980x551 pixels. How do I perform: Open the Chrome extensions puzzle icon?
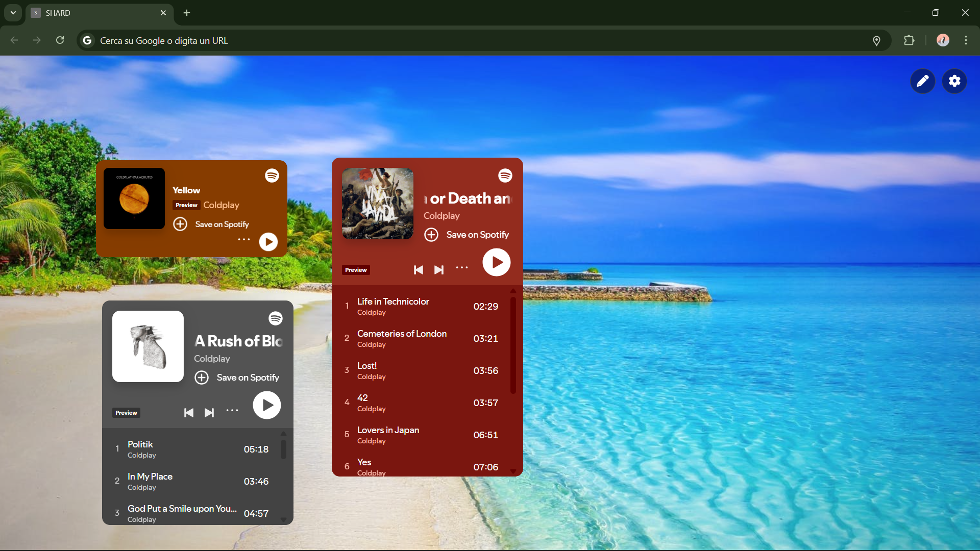coord(909,40)
